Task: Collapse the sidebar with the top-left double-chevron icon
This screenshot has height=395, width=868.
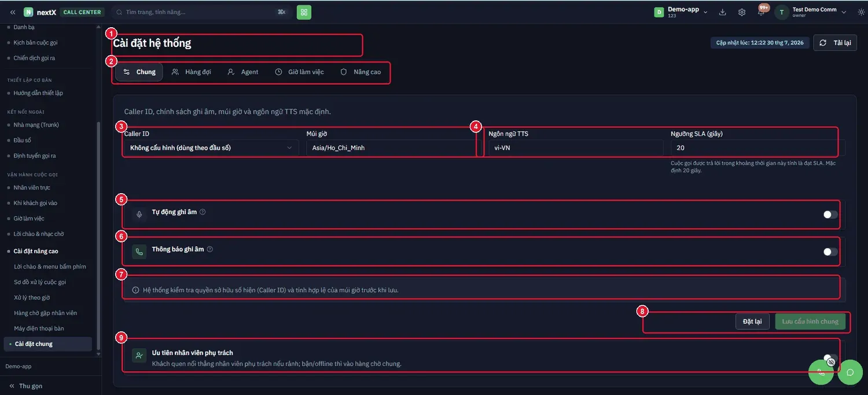Action: point(13,12)
